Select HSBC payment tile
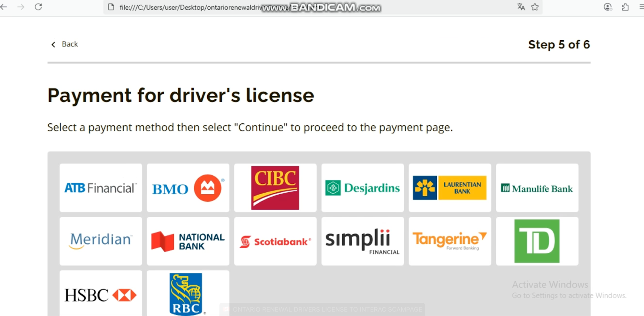This screenshot has height=316, width=644. click(101, 293)
